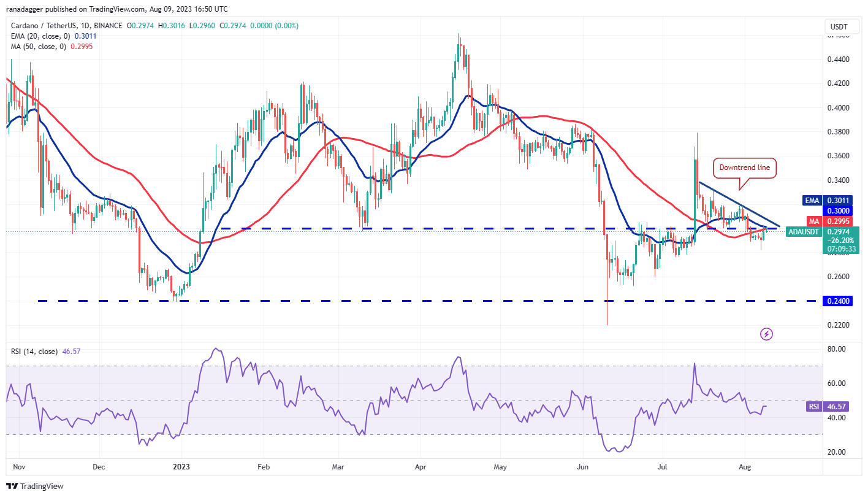868x497 pixels.
Task: Open the USDT currency selector
Action: pos(841,26)
